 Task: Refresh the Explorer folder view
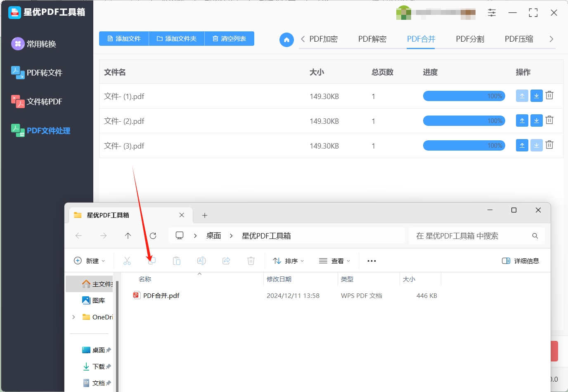pos(153,236)
